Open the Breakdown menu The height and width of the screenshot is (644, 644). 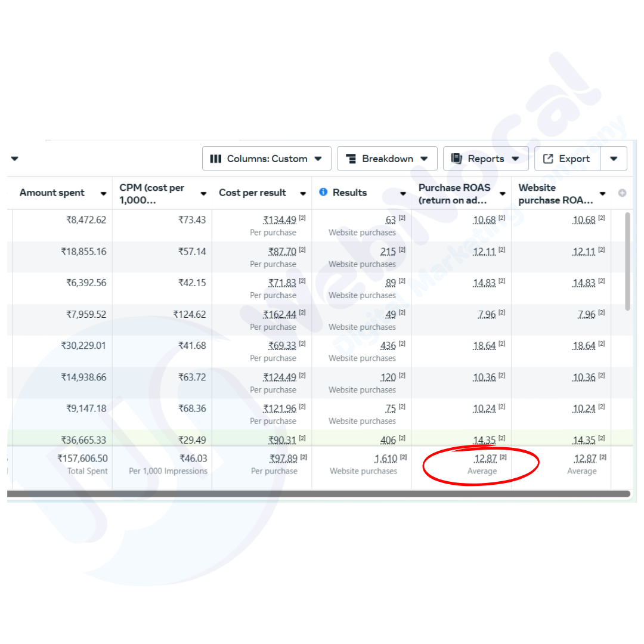387,159
